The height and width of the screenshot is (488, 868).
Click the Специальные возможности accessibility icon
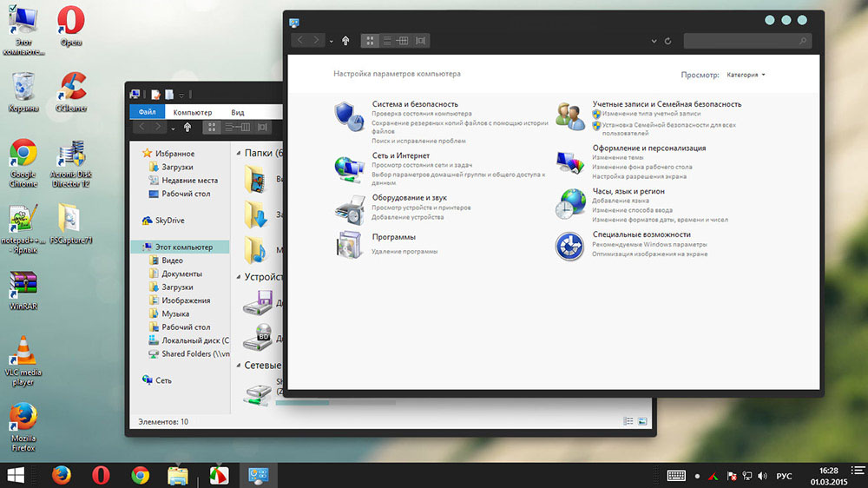click(570, 246)
